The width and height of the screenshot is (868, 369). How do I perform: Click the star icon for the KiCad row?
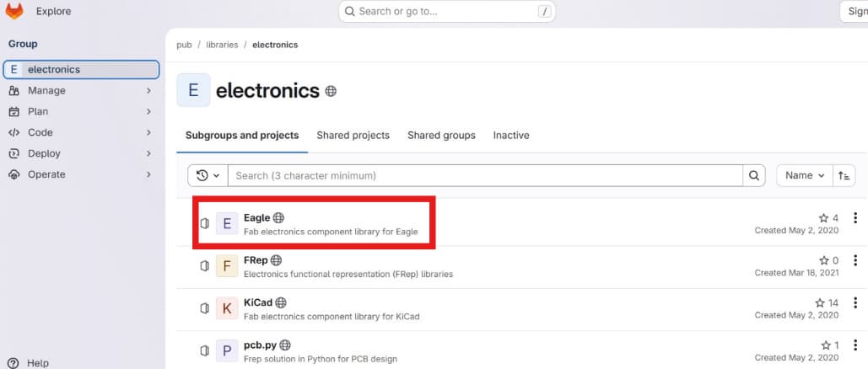coord(819,302)
